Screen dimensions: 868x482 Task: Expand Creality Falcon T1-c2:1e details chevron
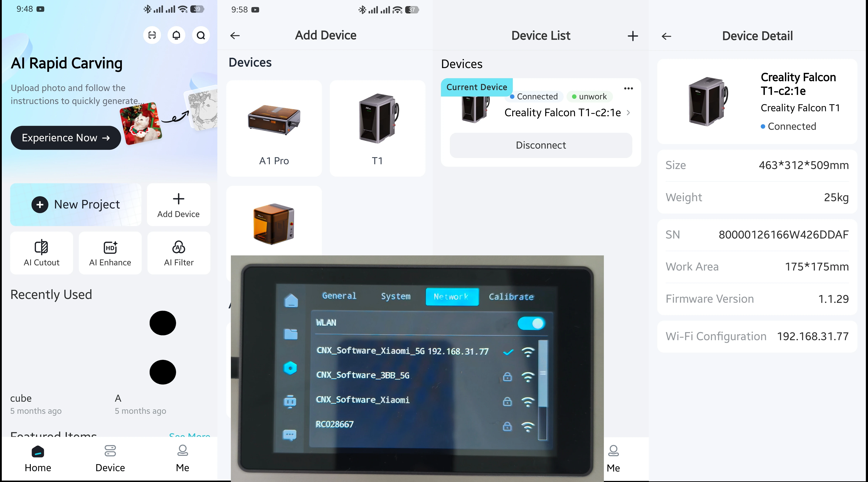pos(628,113)
